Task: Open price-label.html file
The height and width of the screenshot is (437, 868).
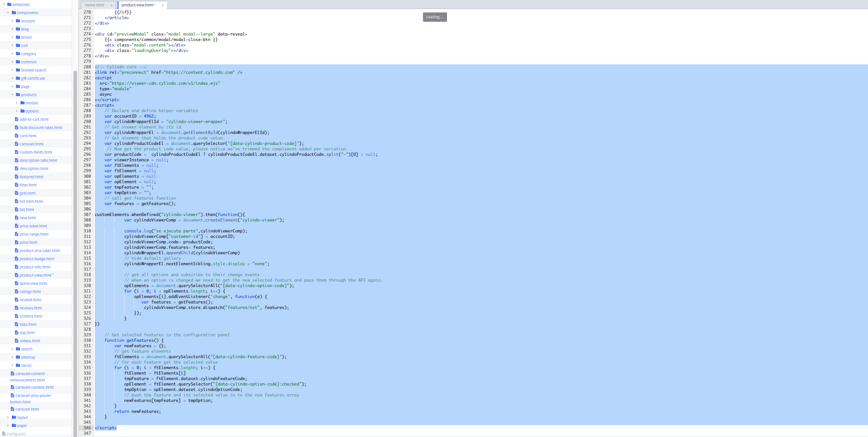Action: tap(33, 226)
